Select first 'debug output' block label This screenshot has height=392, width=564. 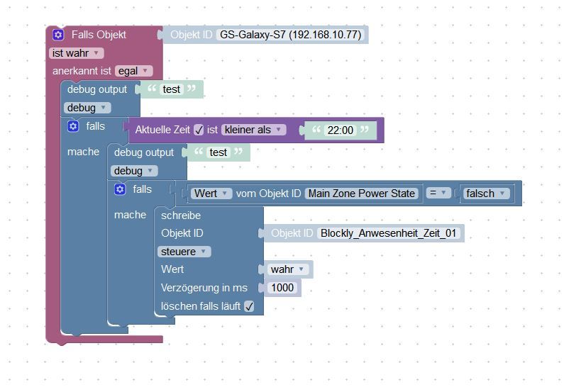(97, 89)
